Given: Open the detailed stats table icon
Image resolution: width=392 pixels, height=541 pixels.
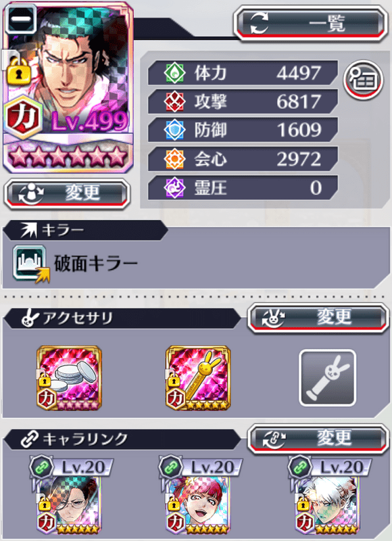Looking at the screenshot, I should (x=363, y=80).
